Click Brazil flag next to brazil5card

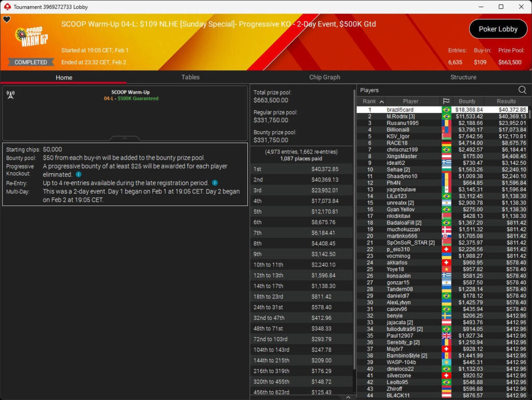(x=446, y=110)
